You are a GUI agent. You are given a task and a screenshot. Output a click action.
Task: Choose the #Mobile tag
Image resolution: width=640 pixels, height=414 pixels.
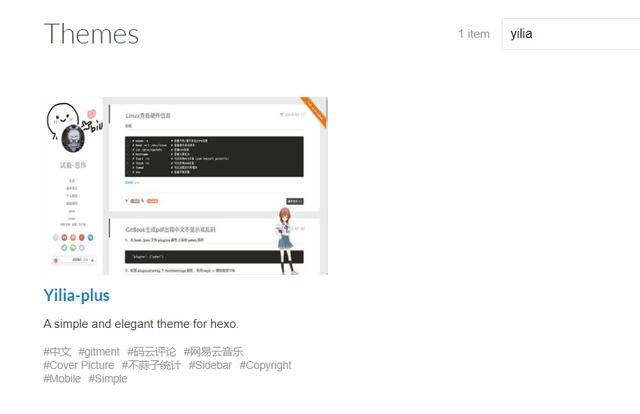62,378
